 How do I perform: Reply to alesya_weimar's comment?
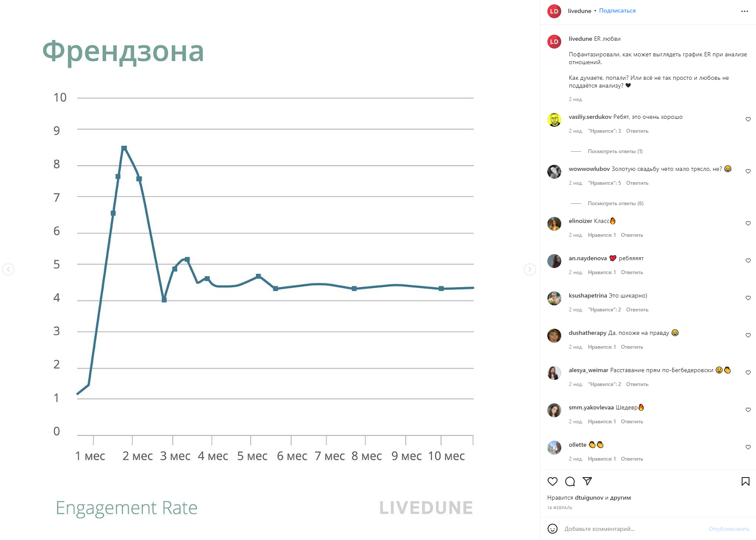(x=637, y=384)
